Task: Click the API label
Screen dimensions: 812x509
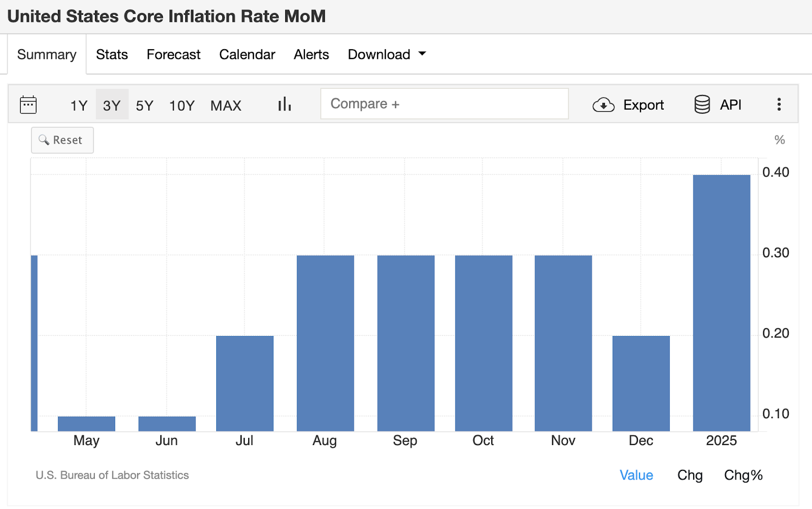Action: [731, 105]
